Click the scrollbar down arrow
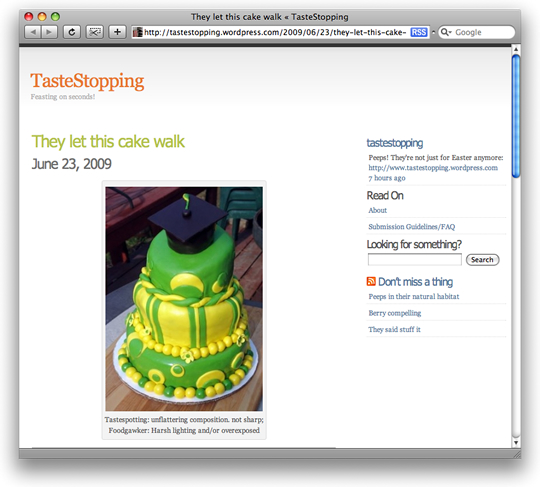Screen dimensions: 540x487 [516, 443]
